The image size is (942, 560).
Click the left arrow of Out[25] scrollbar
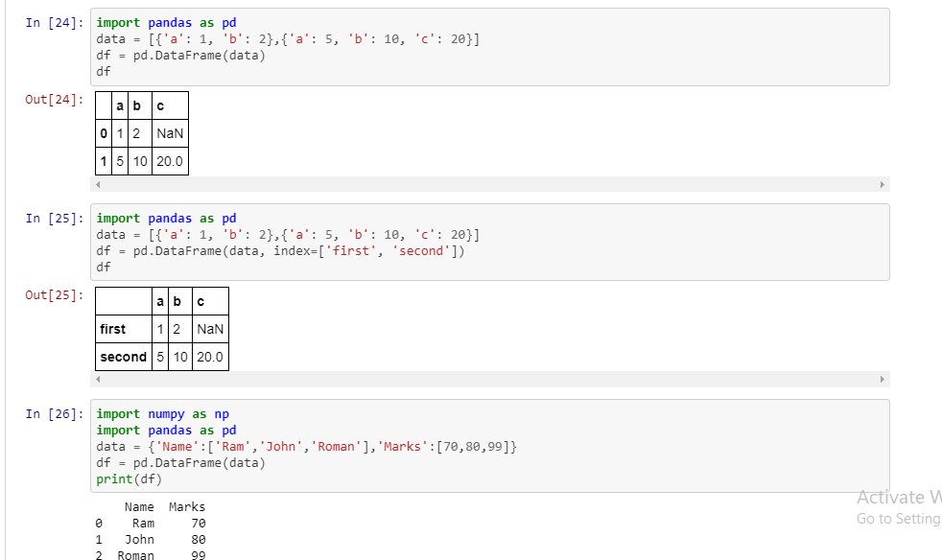[99, 380]
